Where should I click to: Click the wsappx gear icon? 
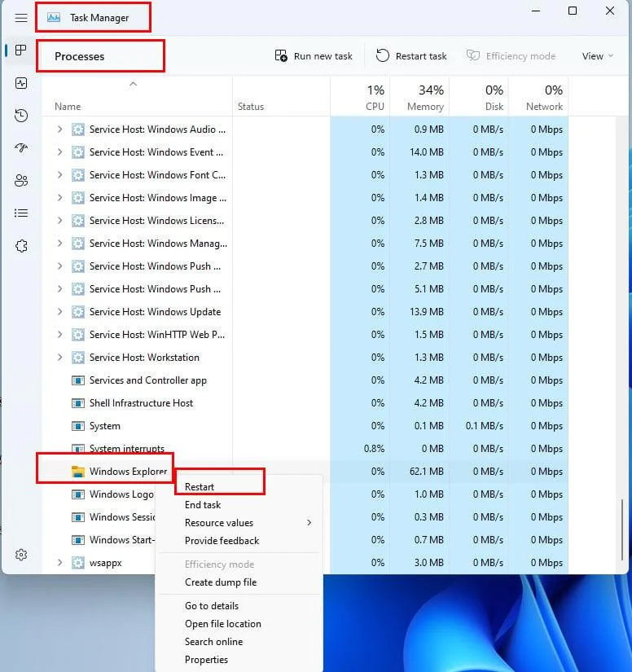(x=78, y=562)
